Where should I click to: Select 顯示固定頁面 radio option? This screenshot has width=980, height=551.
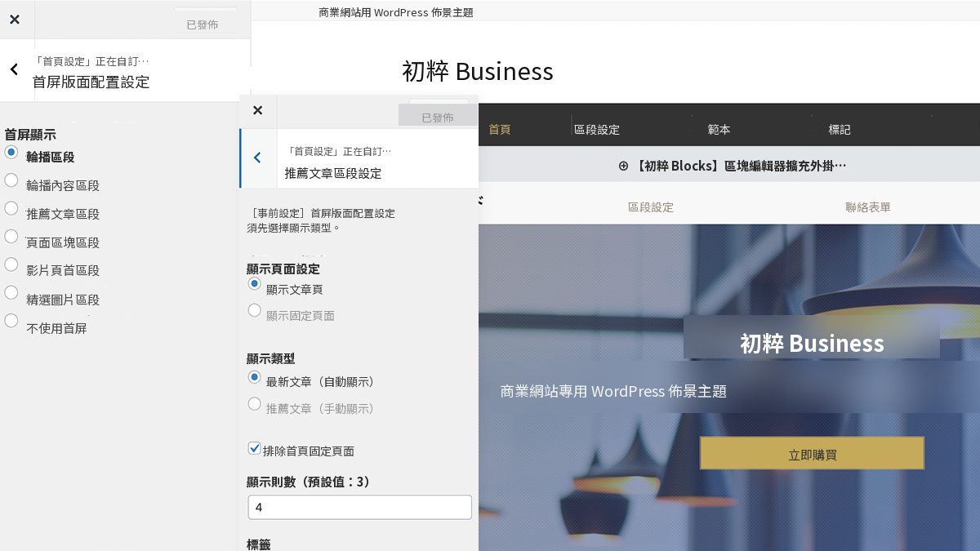pos(255,310)
